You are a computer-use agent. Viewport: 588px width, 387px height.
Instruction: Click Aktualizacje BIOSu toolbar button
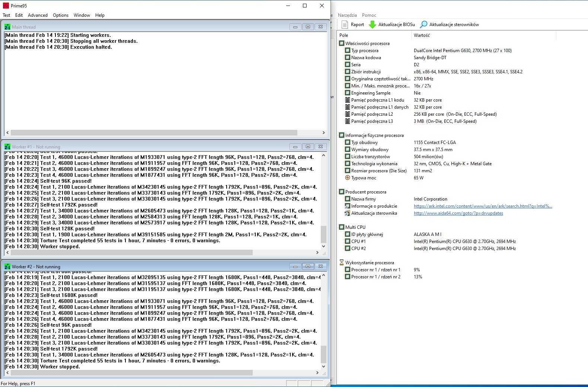tap(392, 25)
